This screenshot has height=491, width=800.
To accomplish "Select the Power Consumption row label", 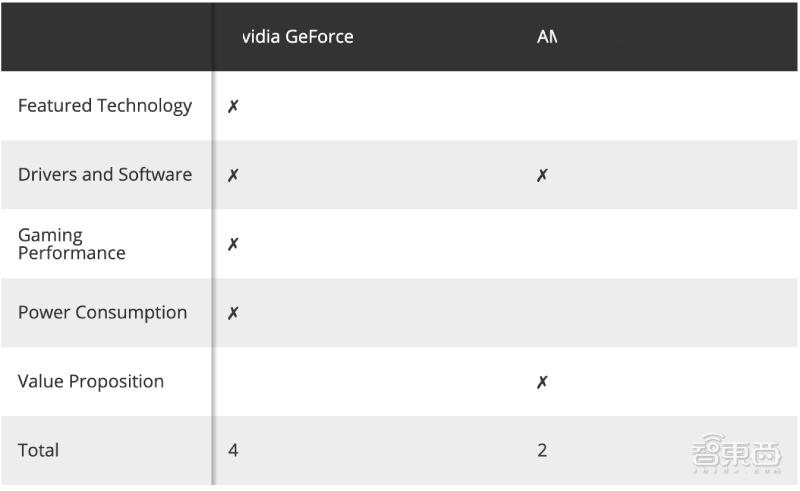I will coord(102,313).
